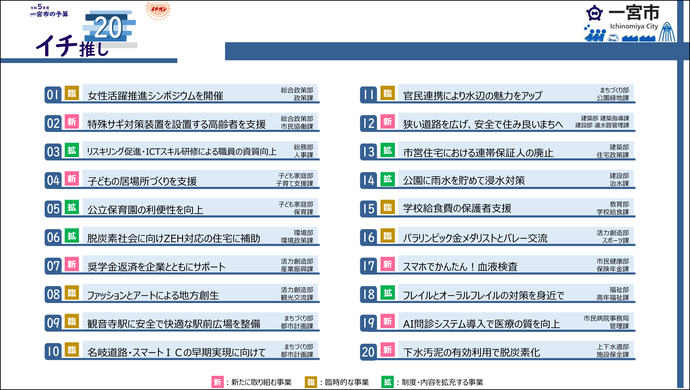Open item 01 女性活躍推進シンポジウムを開催

click(182, 94)
